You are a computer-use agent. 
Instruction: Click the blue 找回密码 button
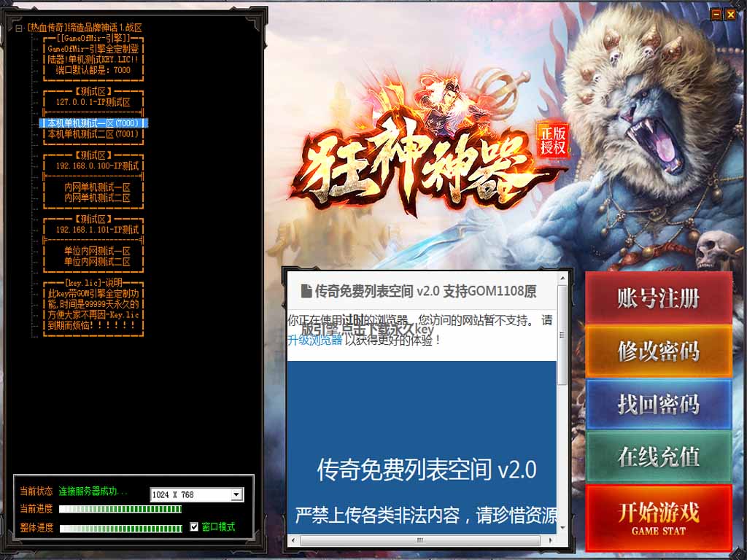(x=658, y=404)
